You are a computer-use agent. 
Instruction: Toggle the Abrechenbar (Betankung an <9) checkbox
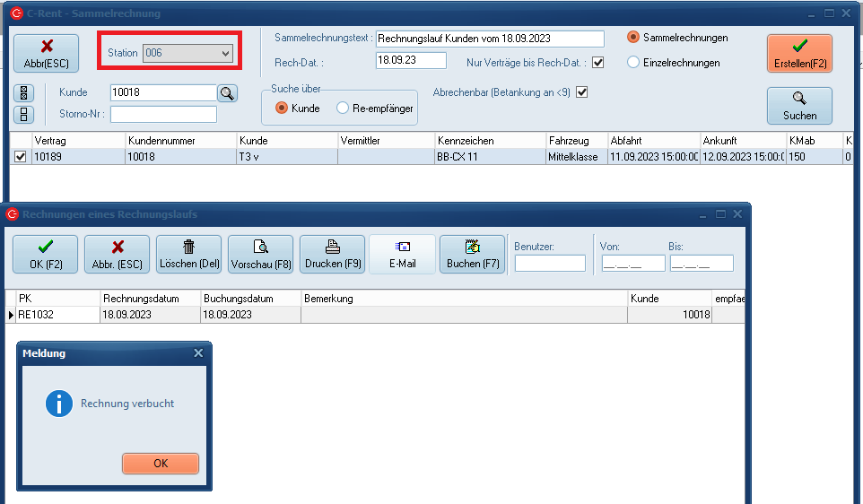tap(581, 92)
